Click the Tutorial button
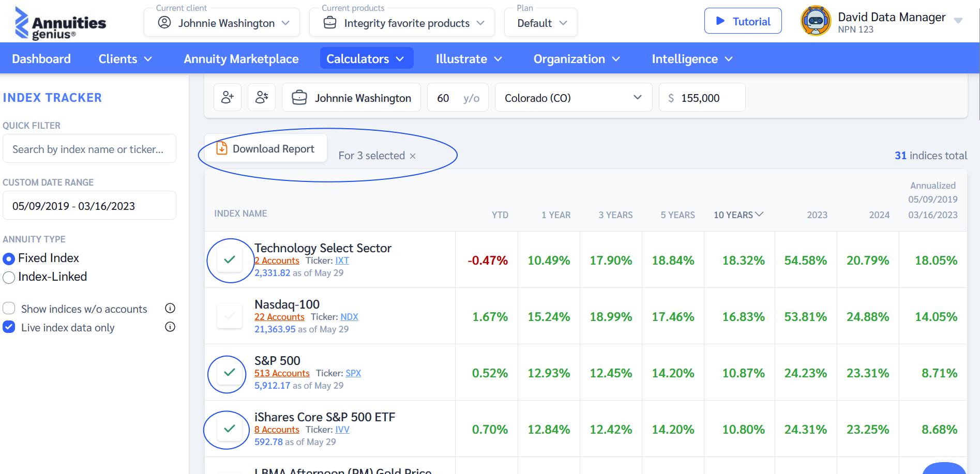 (x=743, y=21)
